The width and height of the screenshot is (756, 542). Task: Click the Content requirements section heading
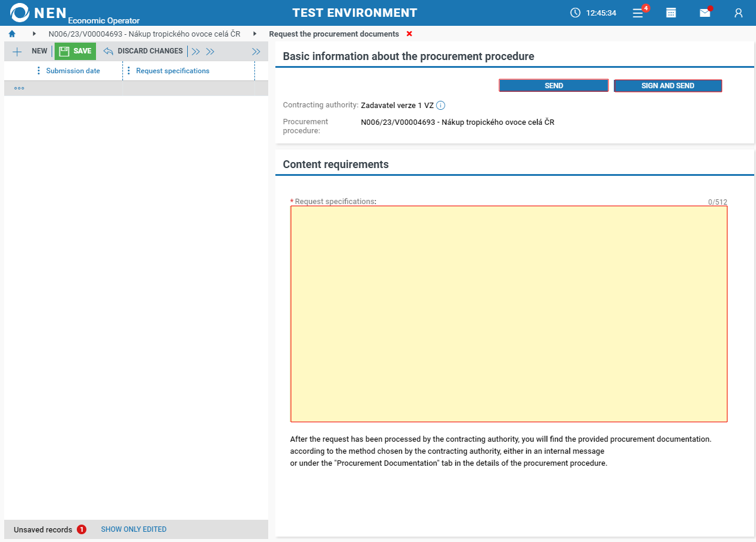coord(336,164)
